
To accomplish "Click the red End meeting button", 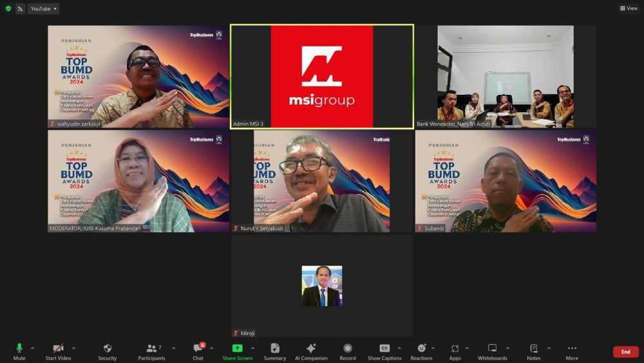I will click(x=625, y=352).
